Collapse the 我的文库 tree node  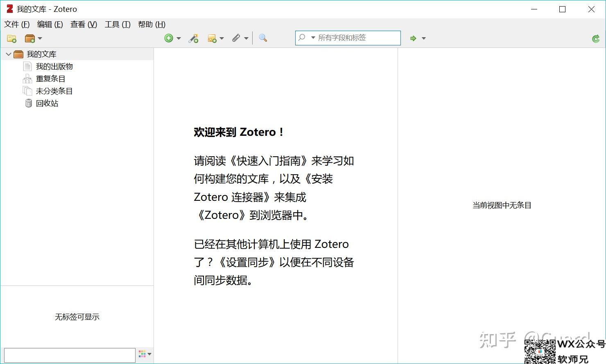click(x=8, y=54)
